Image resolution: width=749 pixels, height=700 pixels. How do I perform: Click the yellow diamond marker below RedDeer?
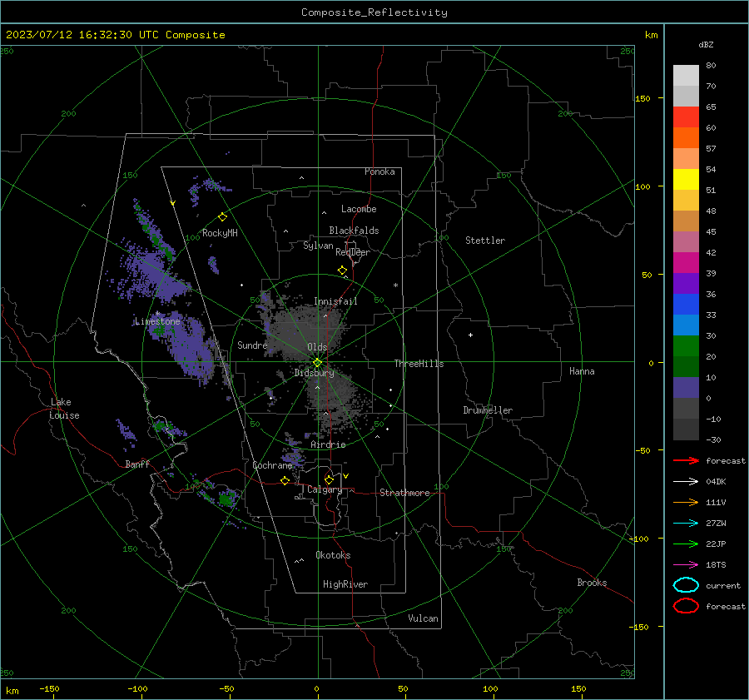point(342,271)
